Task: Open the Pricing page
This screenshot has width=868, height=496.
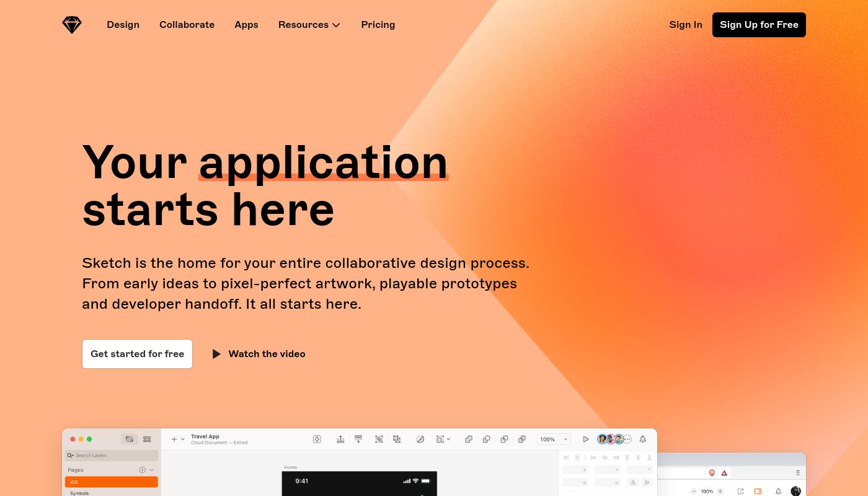Action: (378, 25)
